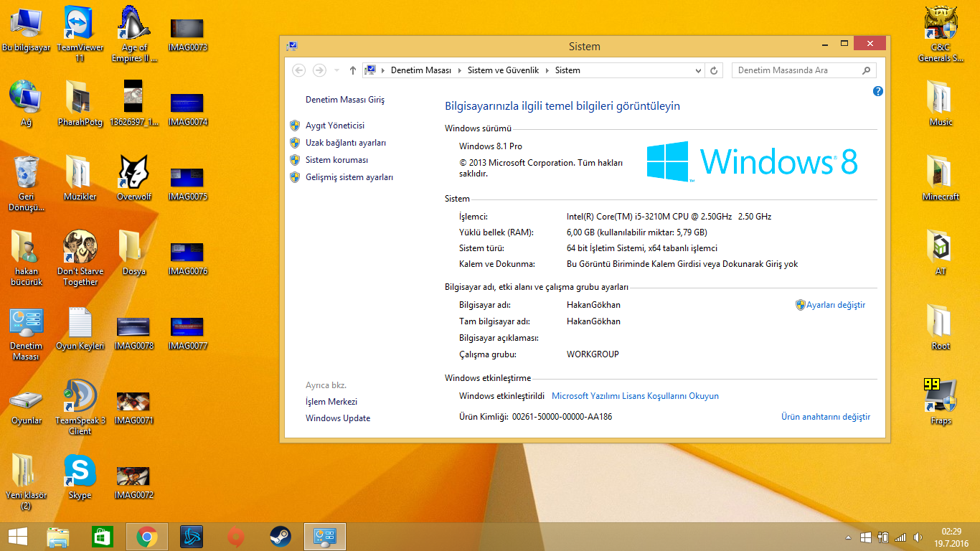Viewport: 980px width, 551px height.
Task: Select Skype desktop shortcut
Action: click(x=80, y=477)
